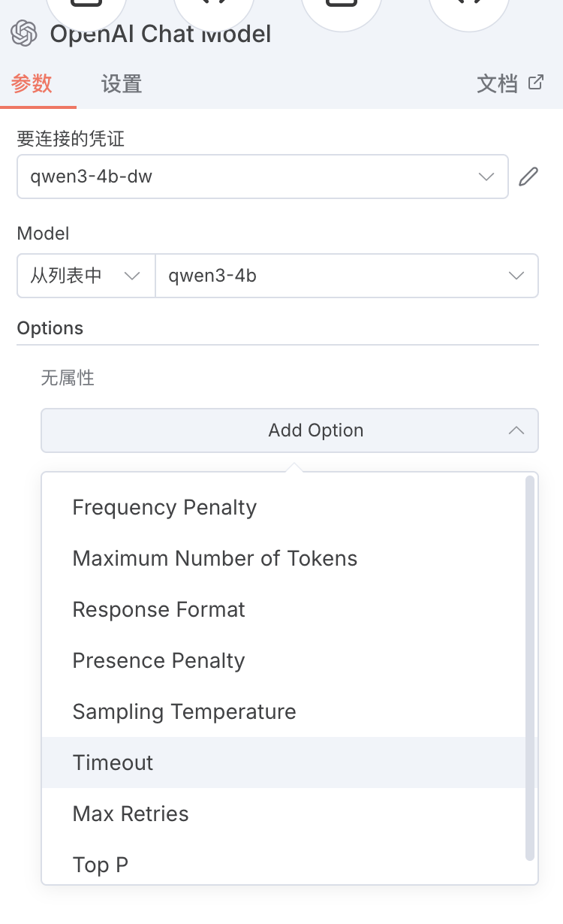Choose Maximum Number of Tokens

click(x=215, y=559)
